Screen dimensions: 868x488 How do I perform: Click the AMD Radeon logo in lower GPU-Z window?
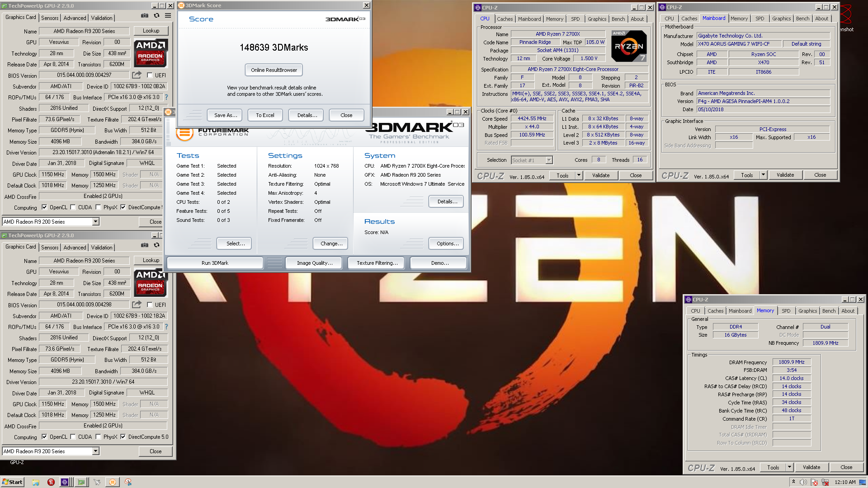coord(151,282)
